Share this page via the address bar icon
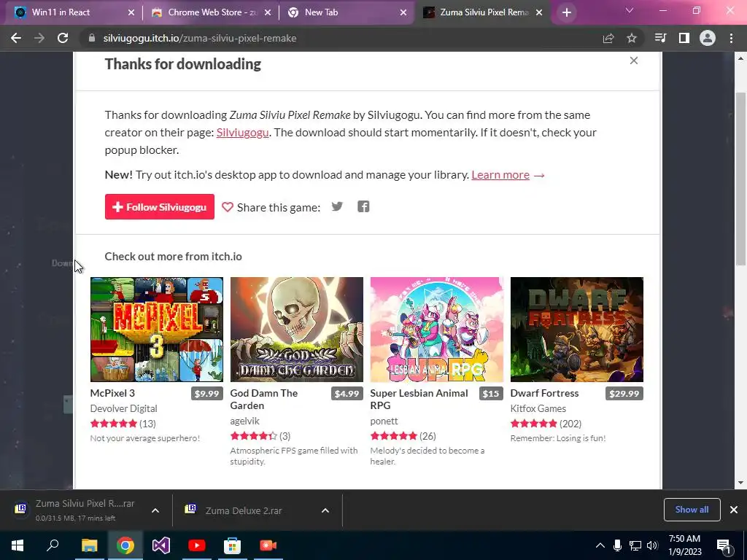The height and width of the screenshot is (560, 747). point(608,38)
